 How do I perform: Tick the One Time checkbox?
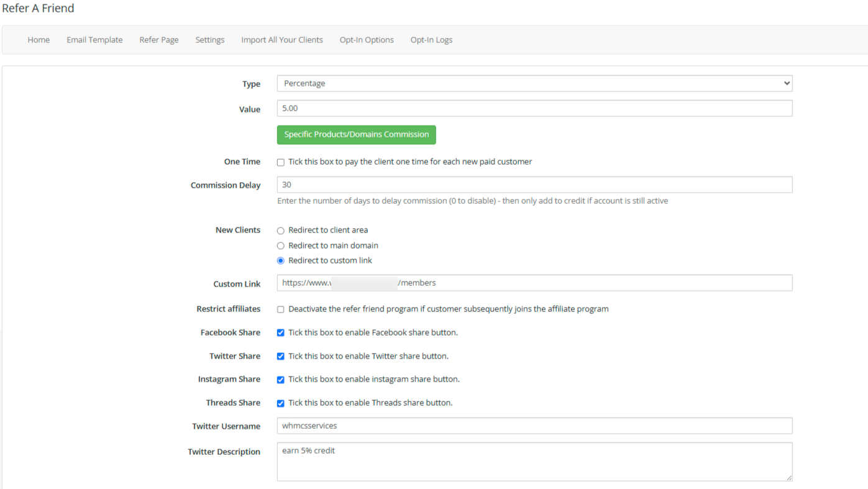pyautogui.click(x=281, y=162)
